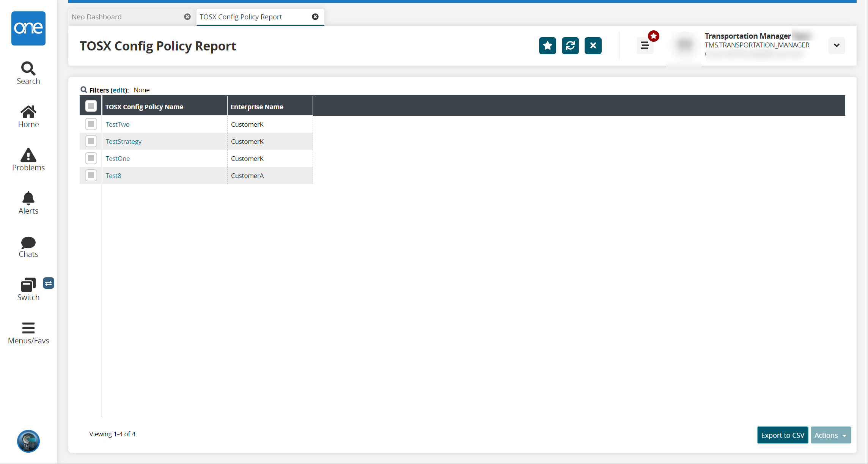The image size is (868, 464).
Task: Expand the Actions dropdown button
Action: click(830, 435)
